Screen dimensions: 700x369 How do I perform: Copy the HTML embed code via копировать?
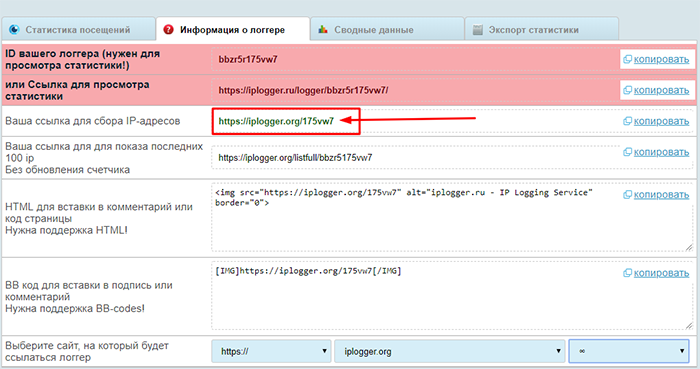point(661,195)
